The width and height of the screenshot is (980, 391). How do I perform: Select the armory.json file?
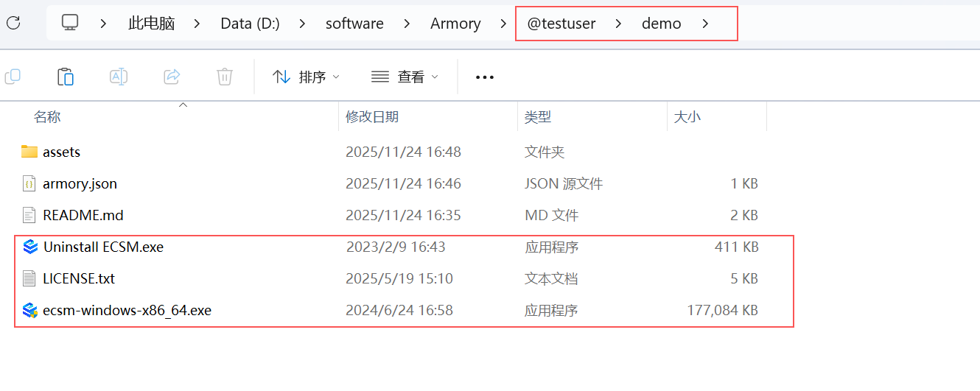[x=80, y=183]
